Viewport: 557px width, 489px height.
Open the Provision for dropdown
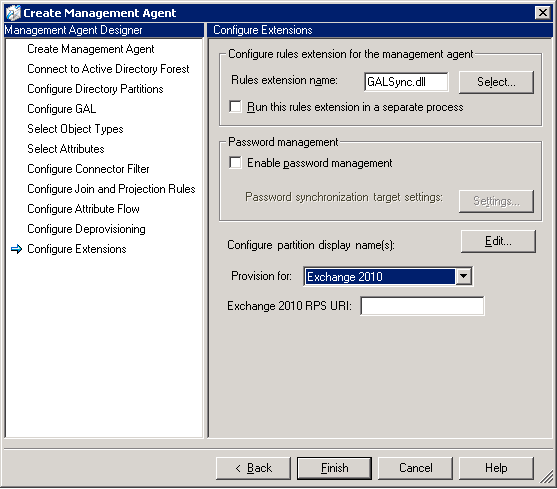(464, 276)
